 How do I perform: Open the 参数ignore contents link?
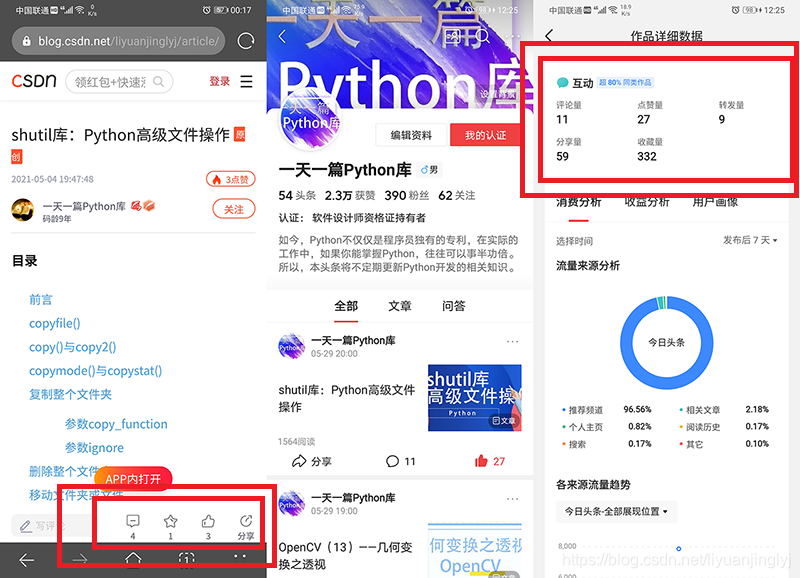point(94,448)
